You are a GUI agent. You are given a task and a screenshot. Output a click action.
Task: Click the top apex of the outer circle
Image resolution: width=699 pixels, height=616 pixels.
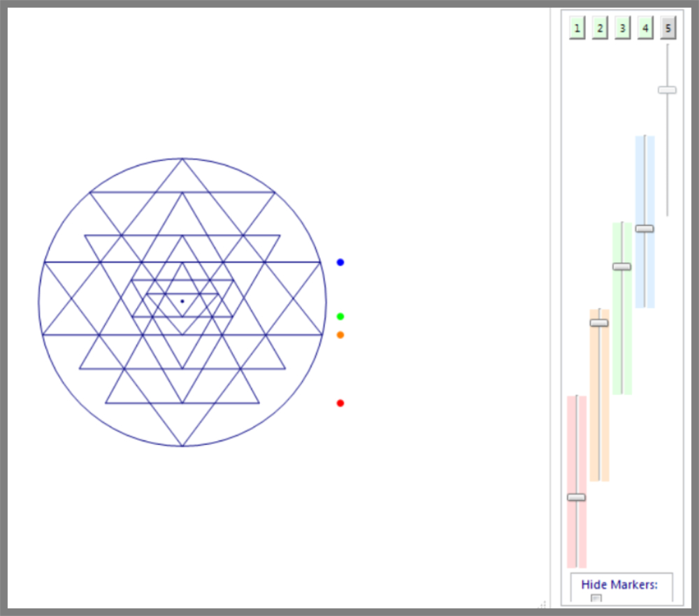coord(182,159)
